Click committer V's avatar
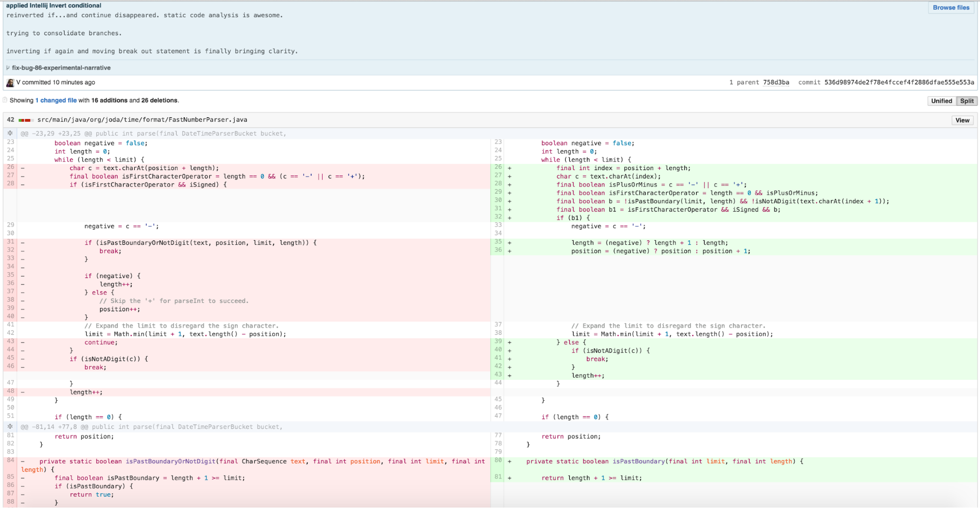The image size is (980, 508). tap(10, 82)
